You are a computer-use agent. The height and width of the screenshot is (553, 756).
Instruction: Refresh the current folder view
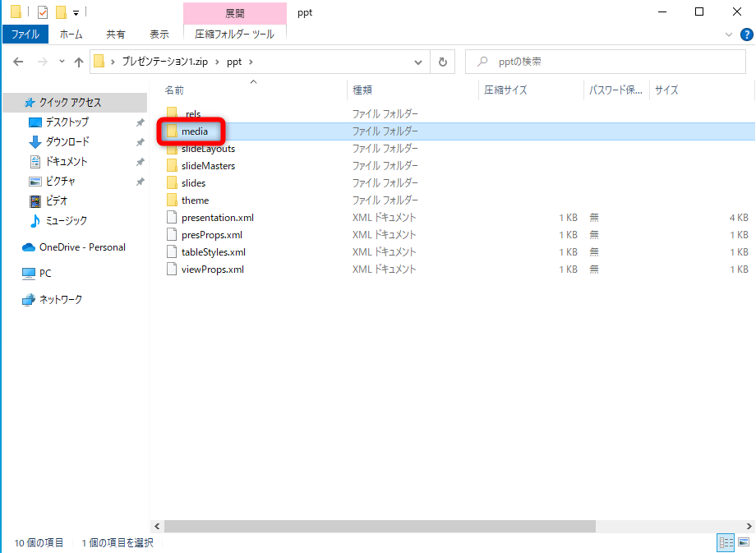pos(443,62)
